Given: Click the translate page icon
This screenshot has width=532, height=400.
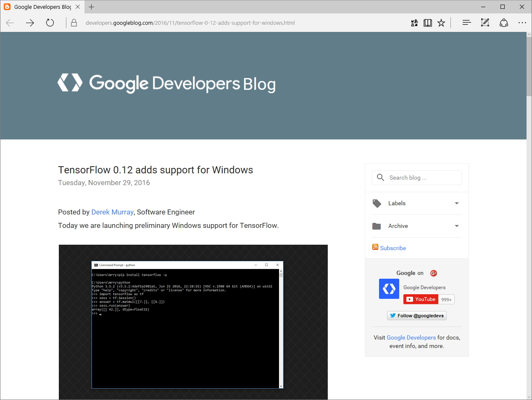Looking at the screenshot, I should point(414,23).
